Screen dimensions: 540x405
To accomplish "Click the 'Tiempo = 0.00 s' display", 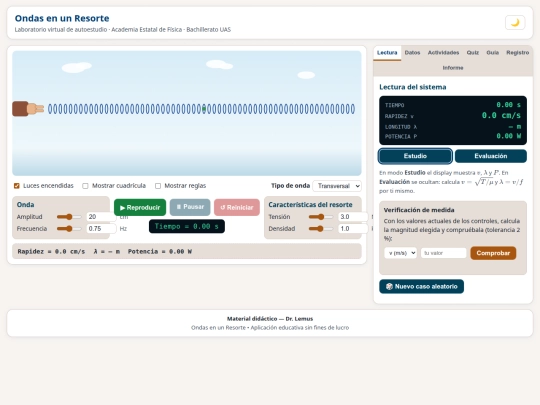I will [187, 227].
